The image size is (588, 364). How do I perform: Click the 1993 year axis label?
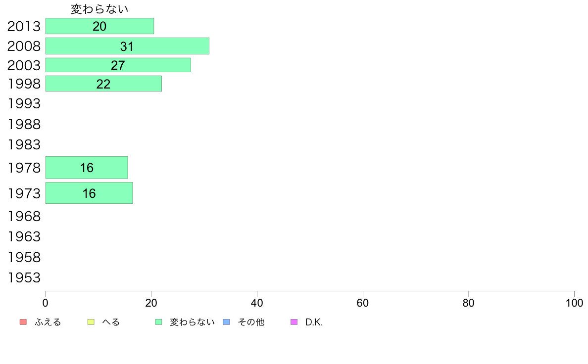24,104
